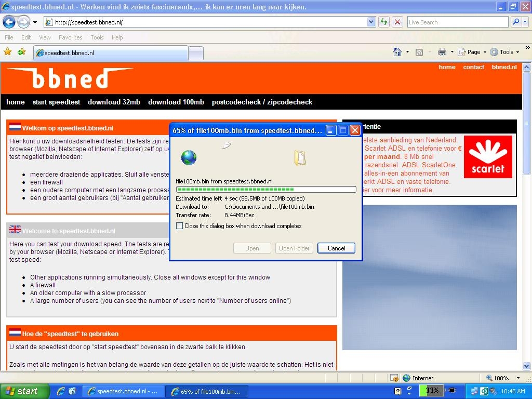Image resolution: width=532 pixels, height=399 pixels.
Task: Select the speedtest.bbned.nl browser tab
Action: tap(111, 53)
